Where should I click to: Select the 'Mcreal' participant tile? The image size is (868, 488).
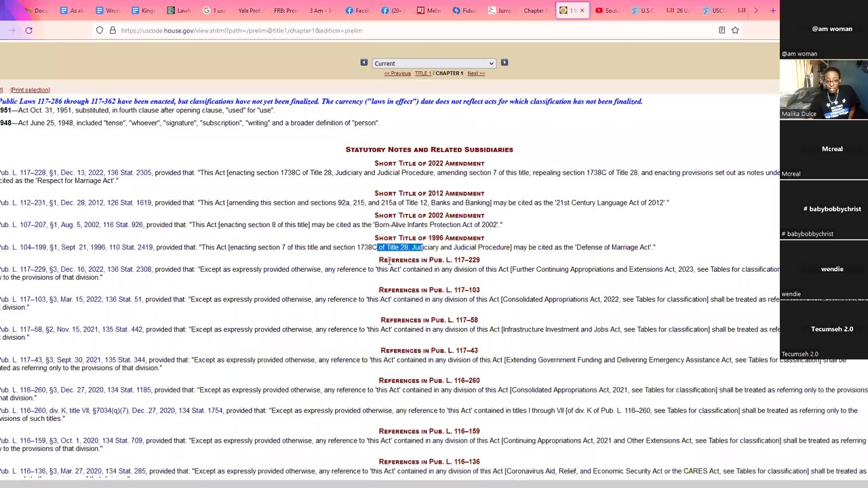click(x=824, y=149)
